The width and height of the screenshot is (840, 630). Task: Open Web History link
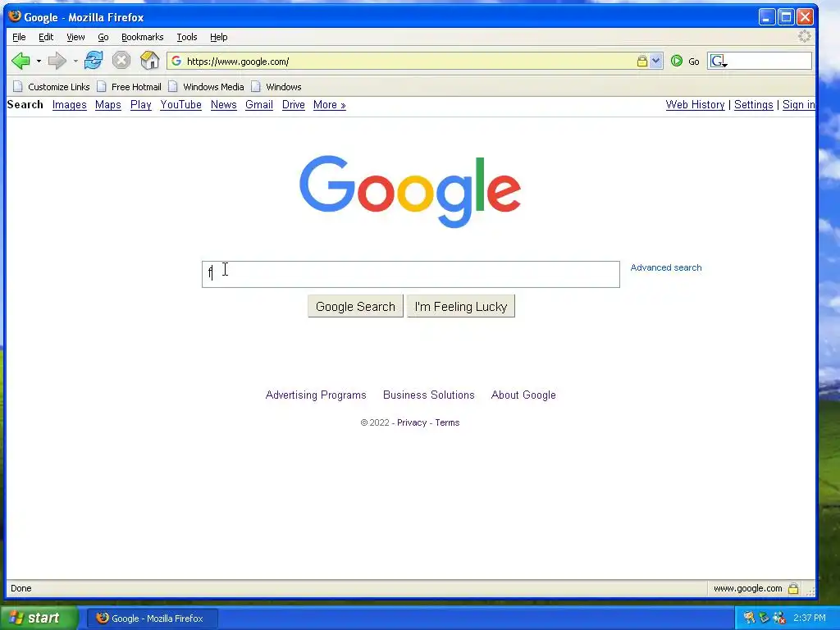pos(695,105)
